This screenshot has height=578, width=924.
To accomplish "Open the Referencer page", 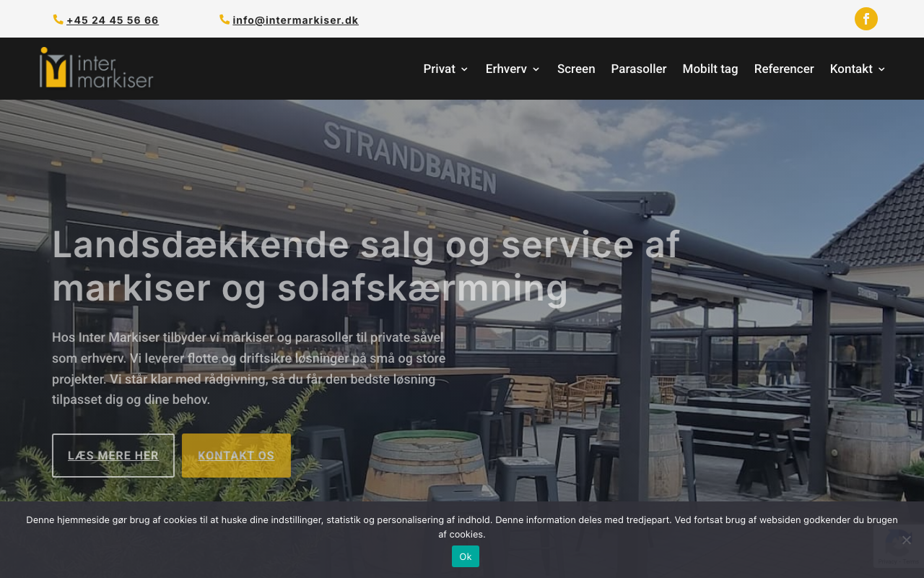I will click(784, 69).
